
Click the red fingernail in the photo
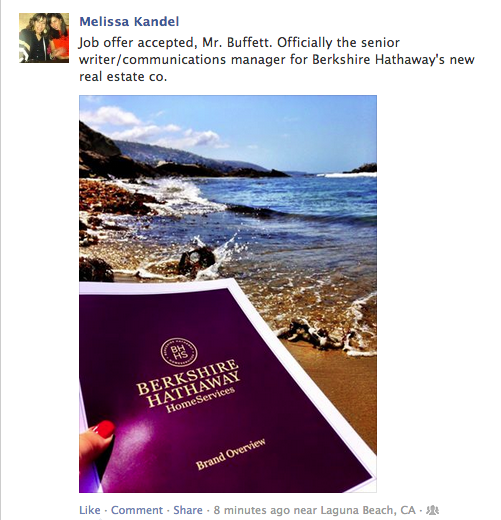[102, 429]
